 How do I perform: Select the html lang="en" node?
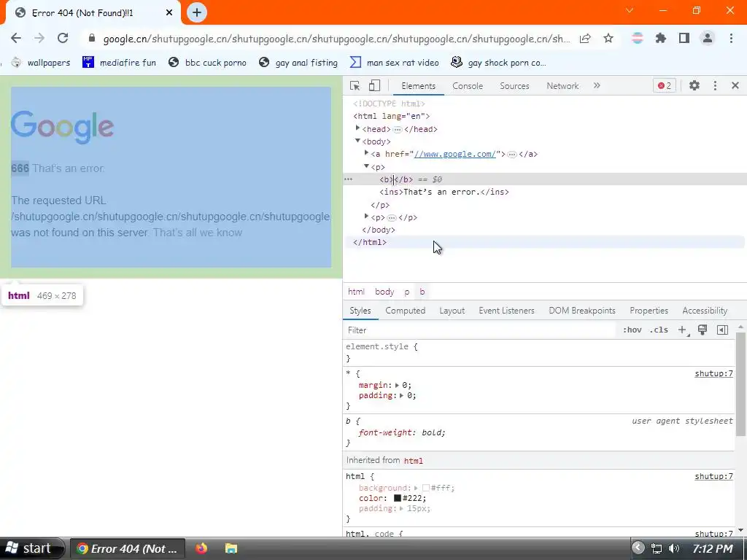[392, 116]
